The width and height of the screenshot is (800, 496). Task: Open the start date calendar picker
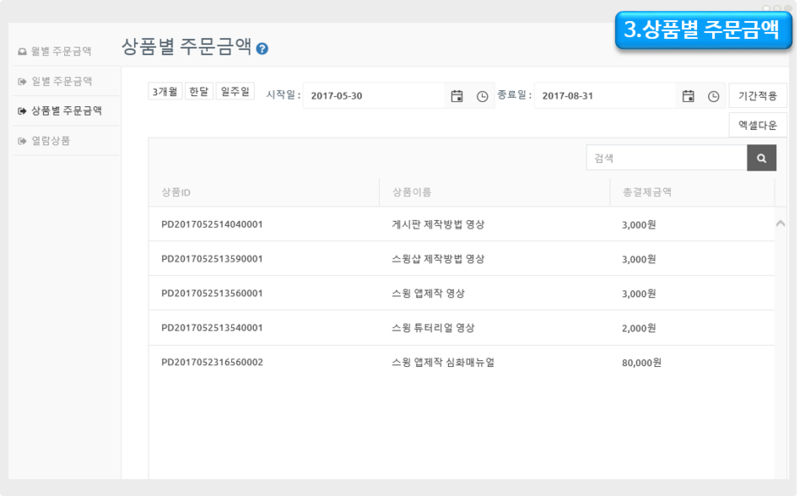(x=457, y=96)
